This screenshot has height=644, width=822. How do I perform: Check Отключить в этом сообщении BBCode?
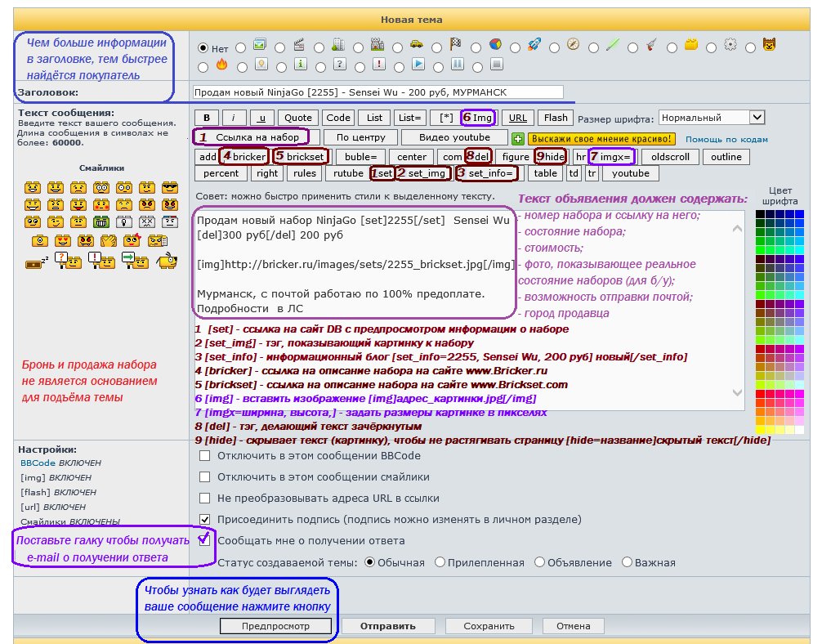[205, 456]
